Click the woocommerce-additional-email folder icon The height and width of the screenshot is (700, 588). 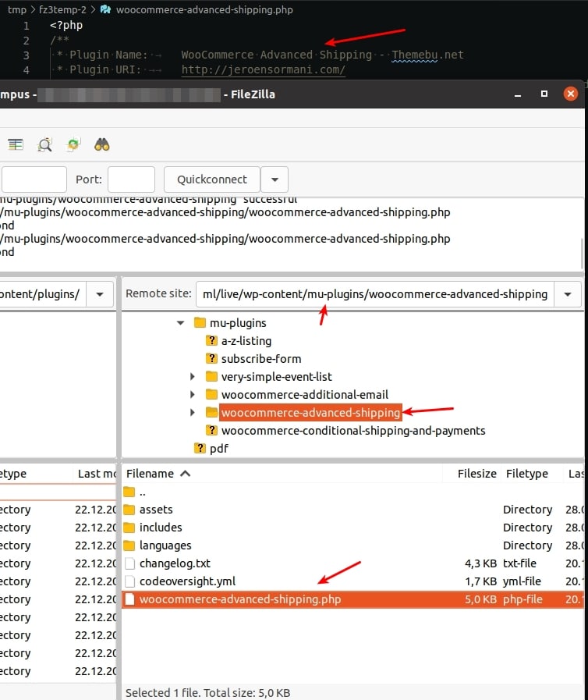click(x=211, y=394)
